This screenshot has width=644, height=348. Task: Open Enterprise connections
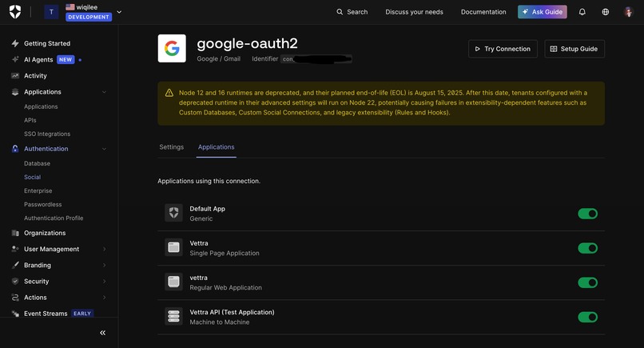click(38, 190)
